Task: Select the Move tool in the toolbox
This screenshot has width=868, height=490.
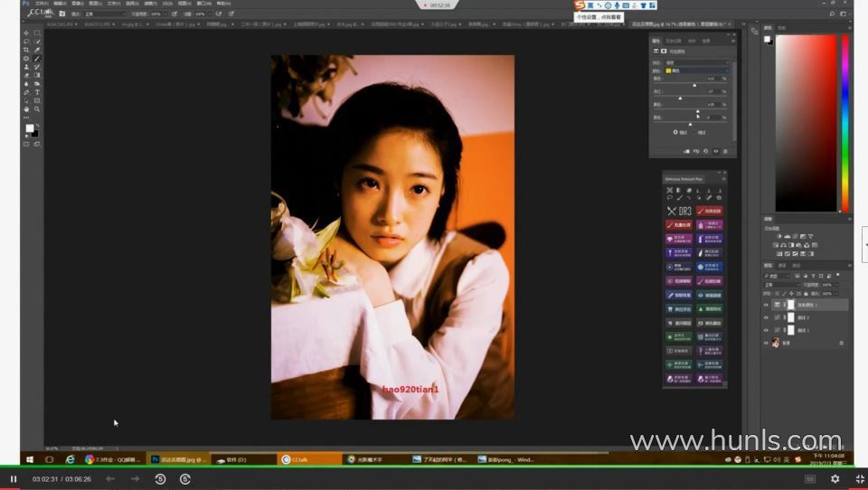Action: 25,33
